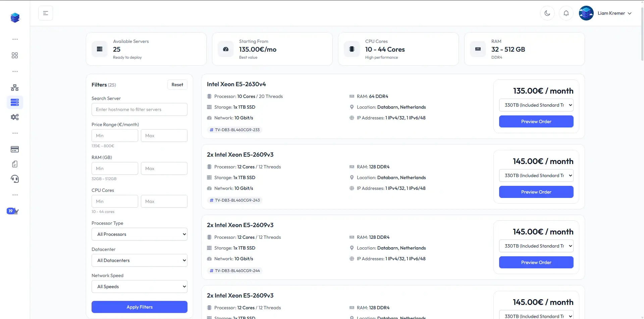The image size is (644, 319).
Task: Open bandwidth selector for Intel Xeon E5-2630v4
Action: [x=536, y=105]
